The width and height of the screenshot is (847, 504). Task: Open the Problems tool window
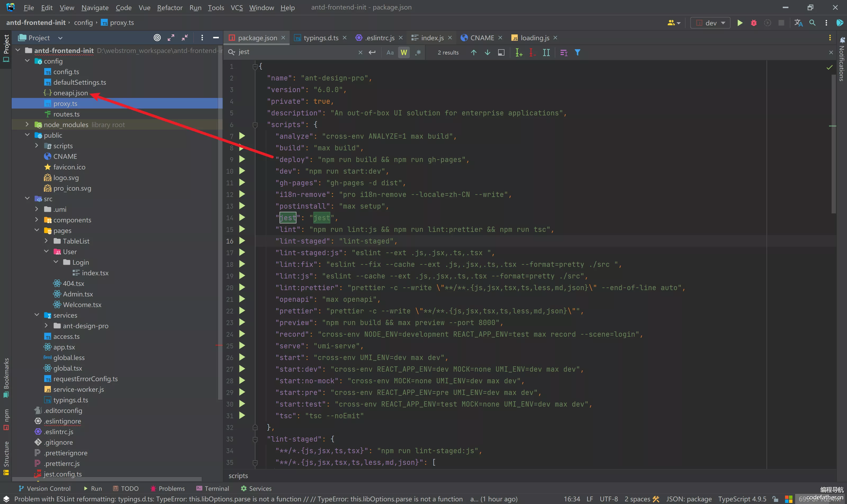[x=168, y=488]
